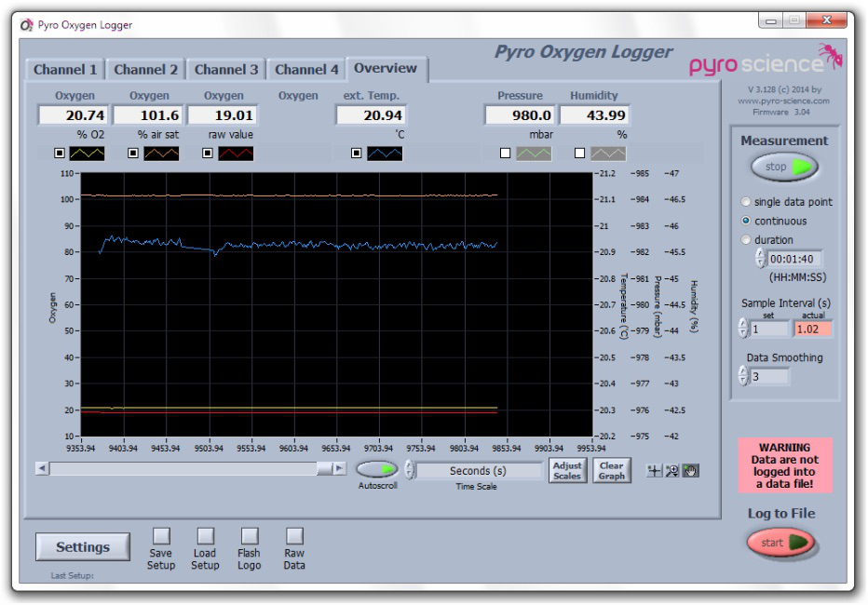Click the red raw value plot legend icon

tap(237, 154)
